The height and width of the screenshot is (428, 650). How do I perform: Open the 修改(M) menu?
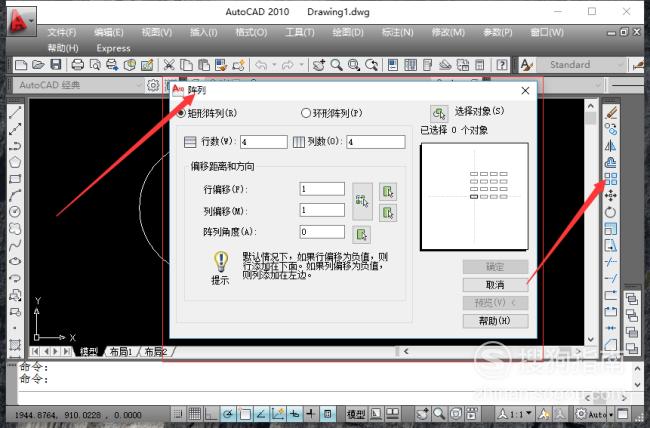(x=448, y=32)
